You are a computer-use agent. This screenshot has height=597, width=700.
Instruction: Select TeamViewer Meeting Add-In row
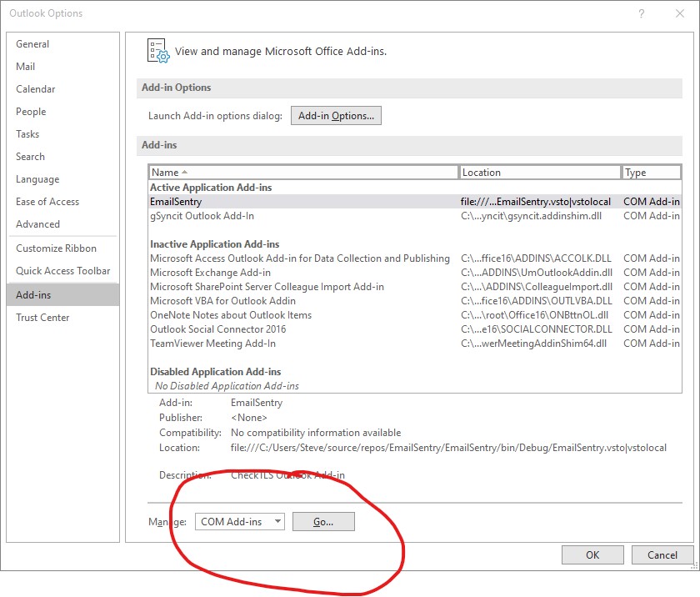click(x=415, y=344)
